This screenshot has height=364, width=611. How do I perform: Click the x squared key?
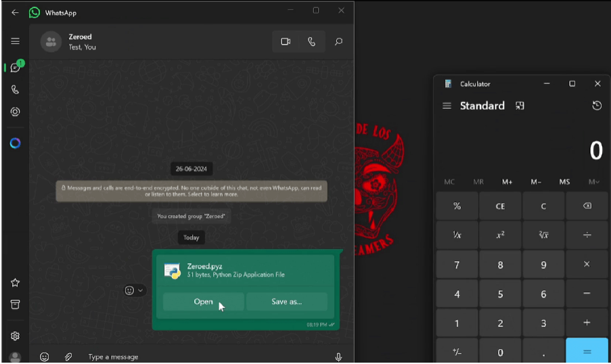(x=500, y=235)
